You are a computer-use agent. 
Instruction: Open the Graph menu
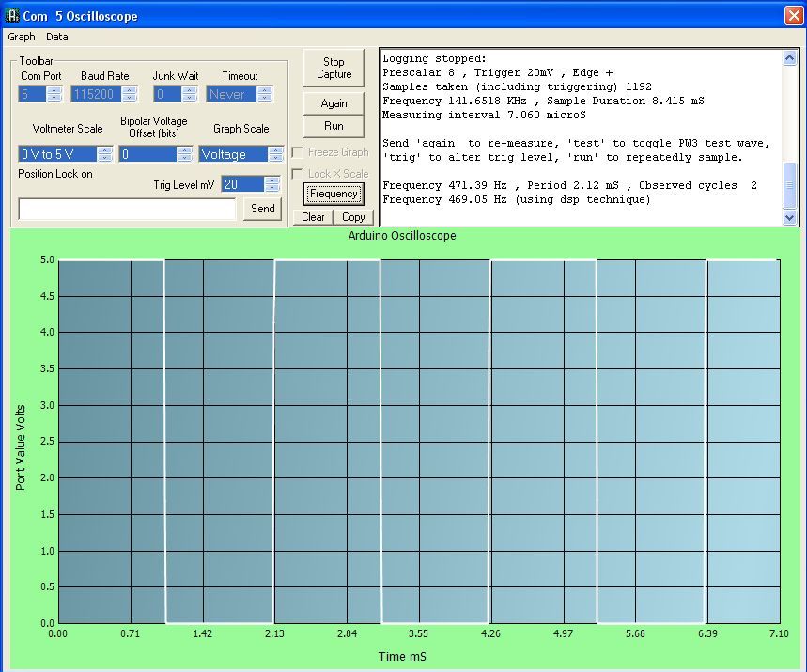(21, 37)
